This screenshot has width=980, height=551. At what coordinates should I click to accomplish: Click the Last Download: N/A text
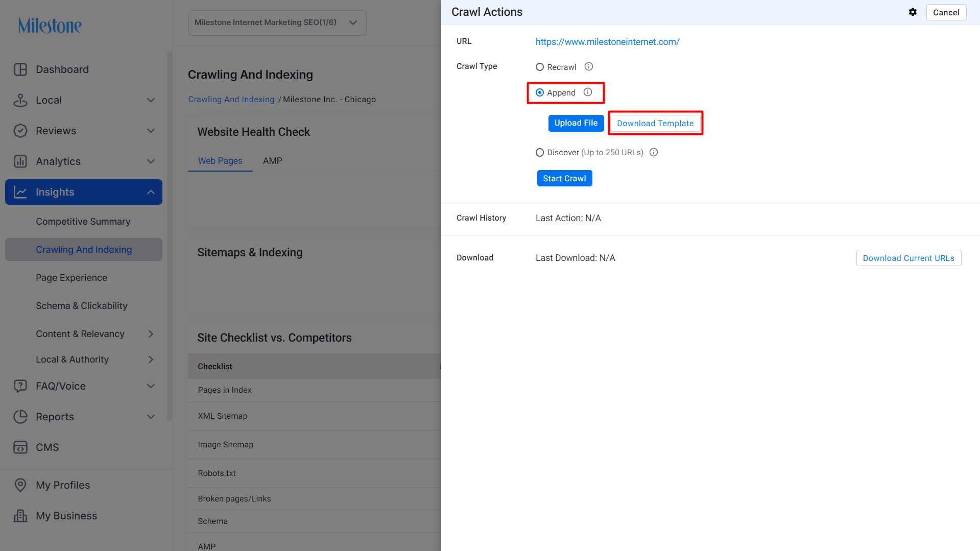pyautogui.click(x=575, y=258)
